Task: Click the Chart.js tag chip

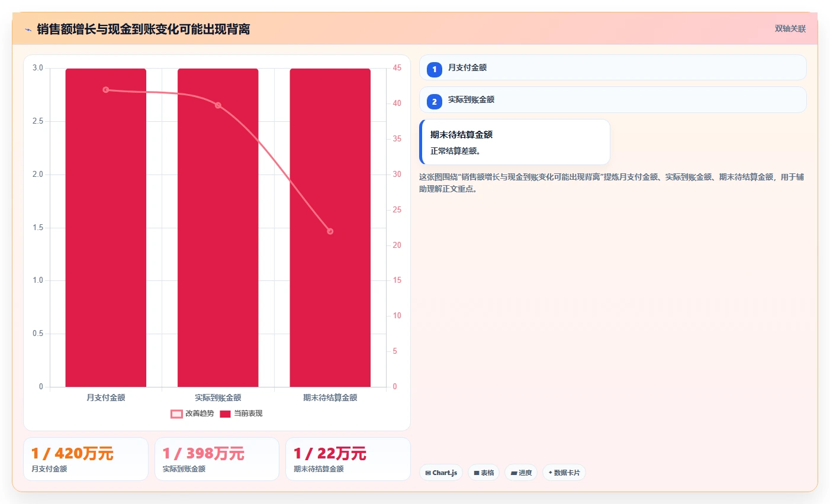Action: click(x=441, y=473)
